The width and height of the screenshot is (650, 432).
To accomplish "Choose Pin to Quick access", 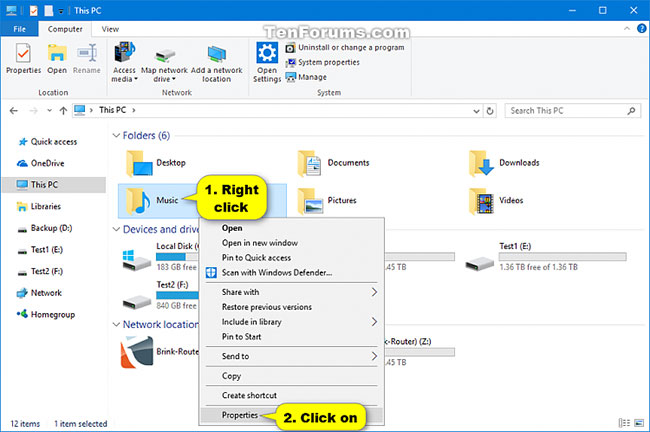I will coord(291,258).
